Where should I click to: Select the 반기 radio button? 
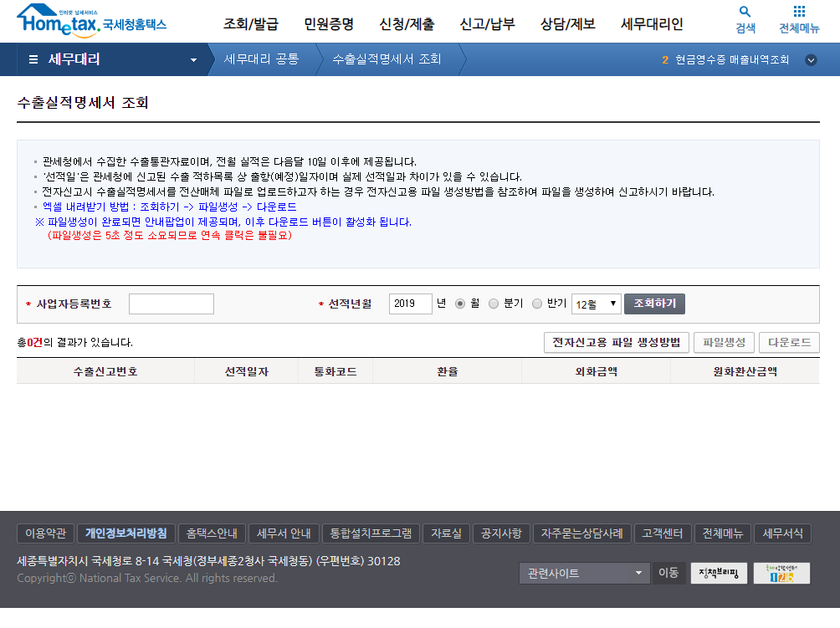pos(537,304)
